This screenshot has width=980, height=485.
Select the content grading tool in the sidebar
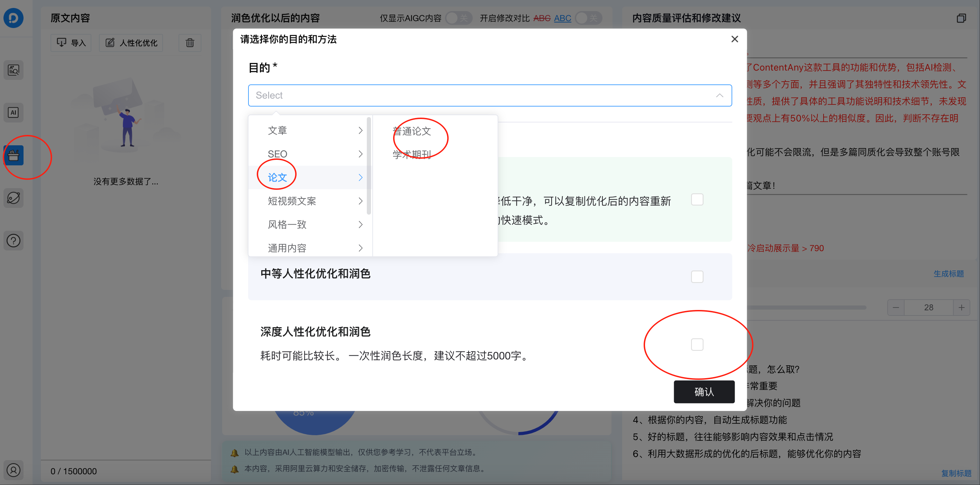(x=13, y=70)
